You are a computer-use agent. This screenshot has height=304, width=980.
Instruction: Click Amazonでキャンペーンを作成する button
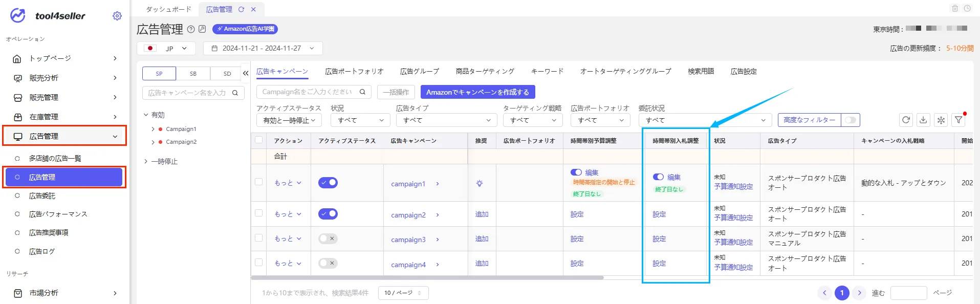coord(477,92)
